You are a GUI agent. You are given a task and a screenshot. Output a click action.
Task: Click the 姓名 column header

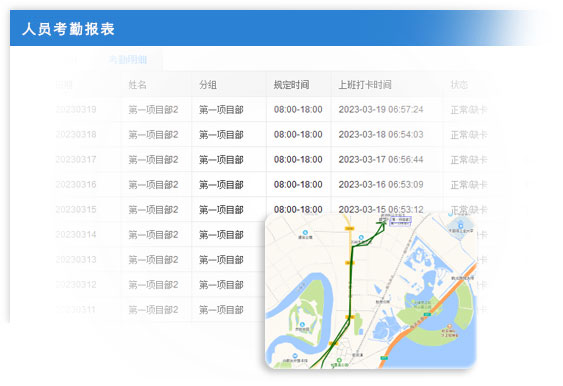[138, 85]
